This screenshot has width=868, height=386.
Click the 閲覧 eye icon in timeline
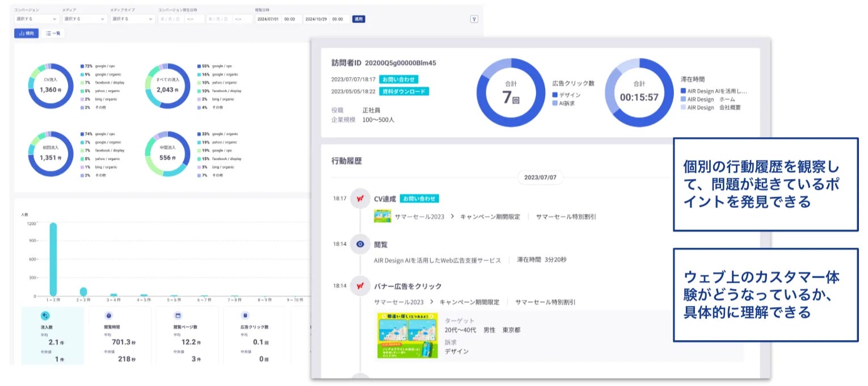click(360, 244)
